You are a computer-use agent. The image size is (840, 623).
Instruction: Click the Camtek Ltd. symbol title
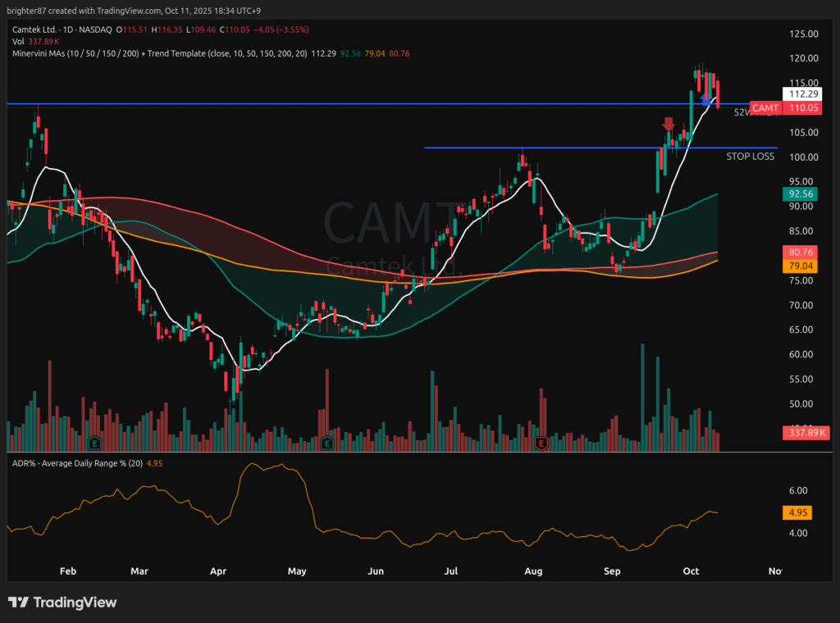[x=39, y=30]
